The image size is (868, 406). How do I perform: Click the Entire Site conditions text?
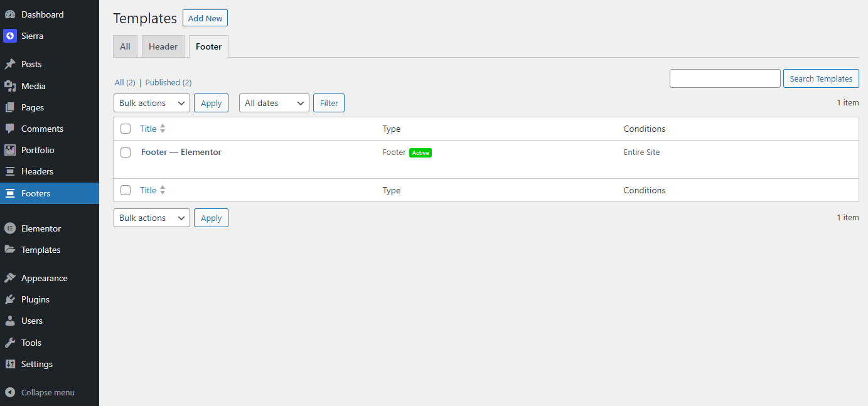(641, 152)
